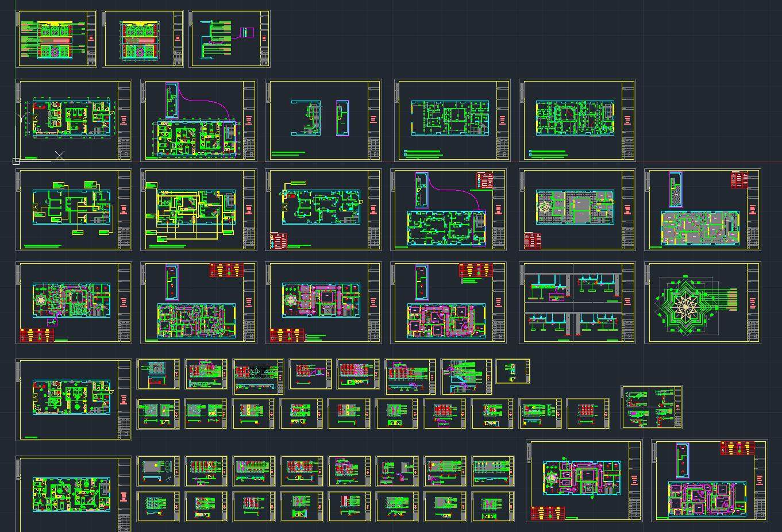Select the gray ceiling plan sheet with bottom-left red legend
The height and width of the screenshot is (532, 782).
[x=577, y=210]
